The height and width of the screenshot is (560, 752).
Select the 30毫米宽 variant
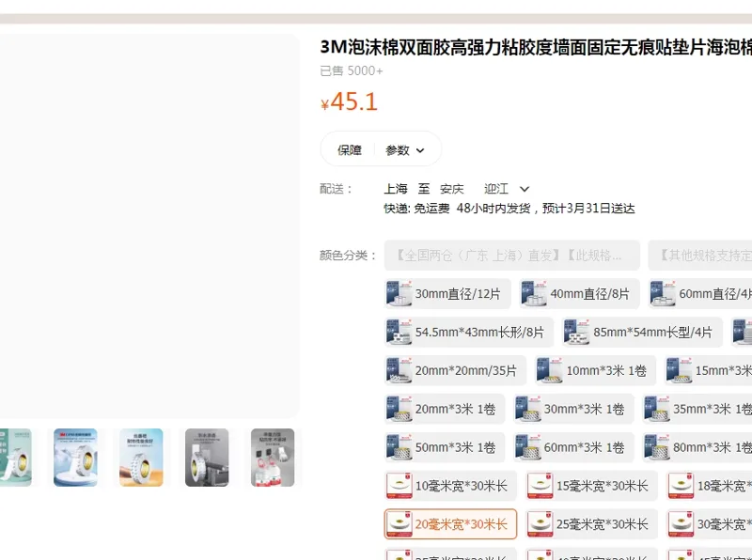(710, 524)
